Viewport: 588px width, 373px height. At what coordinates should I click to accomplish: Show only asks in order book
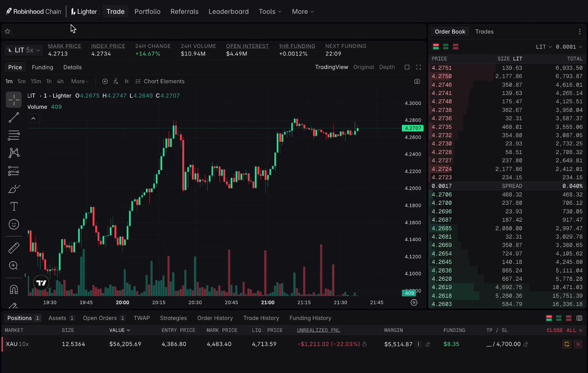[456, 47]
